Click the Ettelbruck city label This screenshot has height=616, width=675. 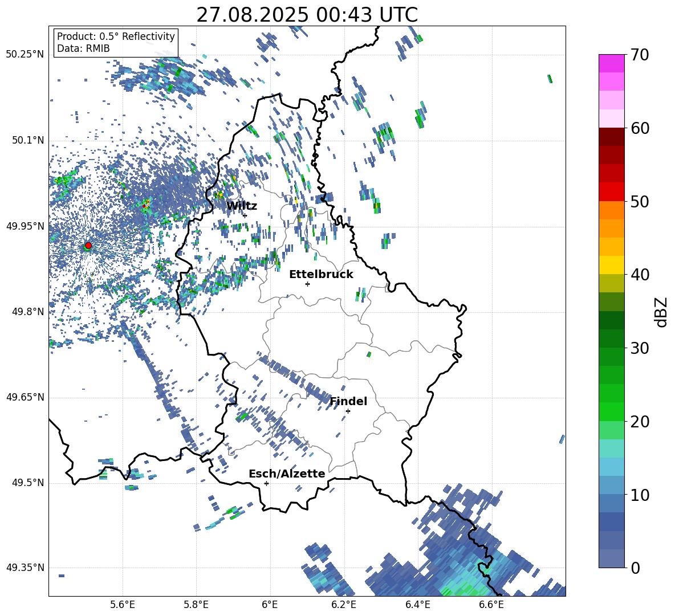(321, 275)
